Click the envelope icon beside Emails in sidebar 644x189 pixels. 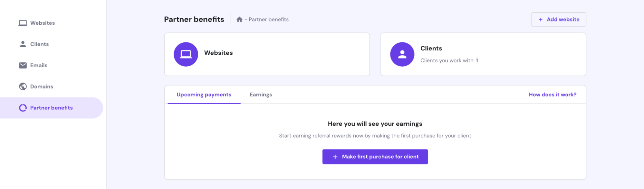click(x=23, y=65)
